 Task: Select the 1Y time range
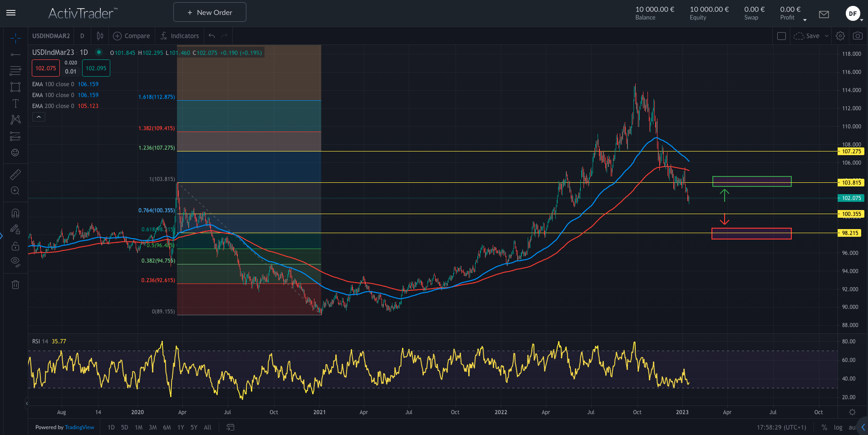point(181,427)
